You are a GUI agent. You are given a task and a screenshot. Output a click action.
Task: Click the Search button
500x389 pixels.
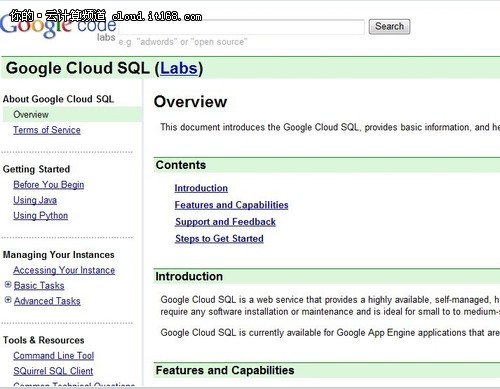(x=389, y=26)
